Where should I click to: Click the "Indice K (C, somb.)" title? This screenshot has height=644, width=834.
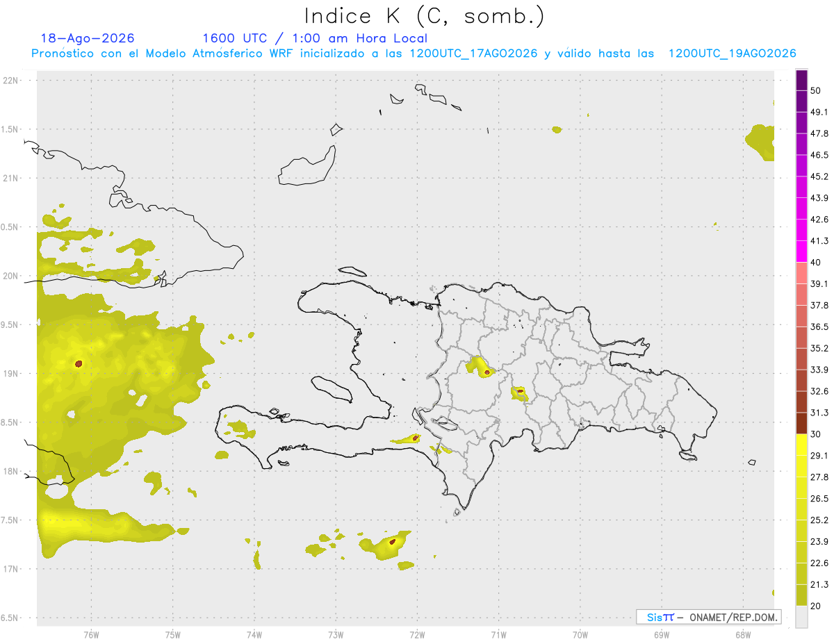click(x=424, y=16)
